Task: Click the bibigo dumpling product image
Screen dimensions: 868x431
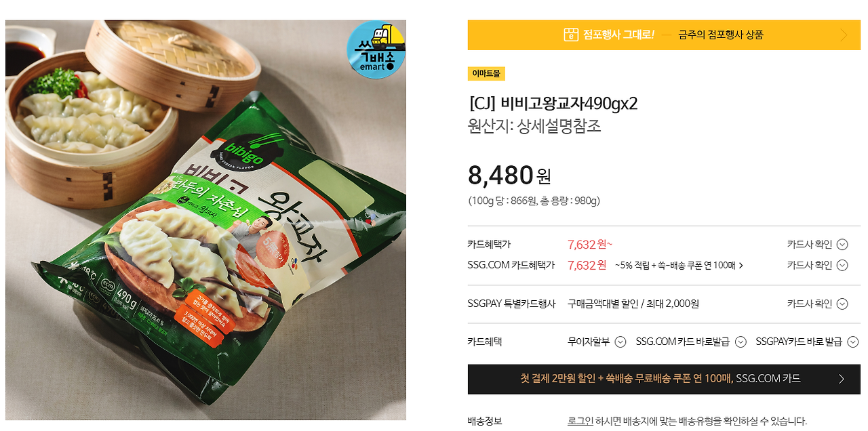Action: [206, 220]
